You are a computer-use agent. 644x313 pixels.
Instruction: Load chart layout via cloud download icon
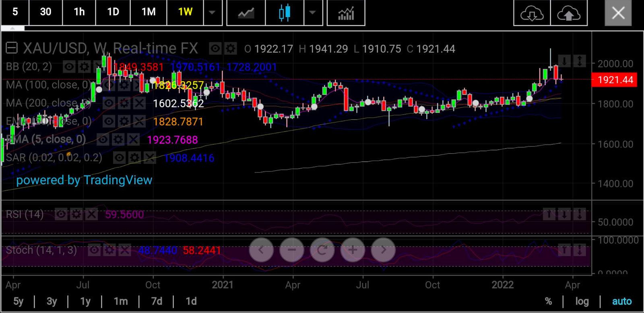point(532,13)
